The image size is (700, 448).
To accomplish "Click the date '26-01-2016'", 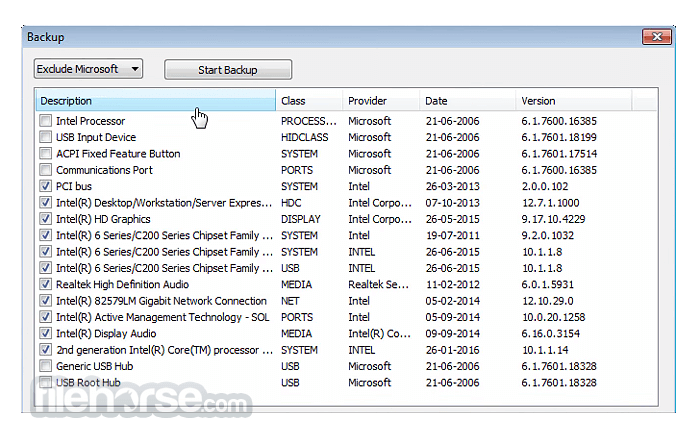I will (453, 350).
